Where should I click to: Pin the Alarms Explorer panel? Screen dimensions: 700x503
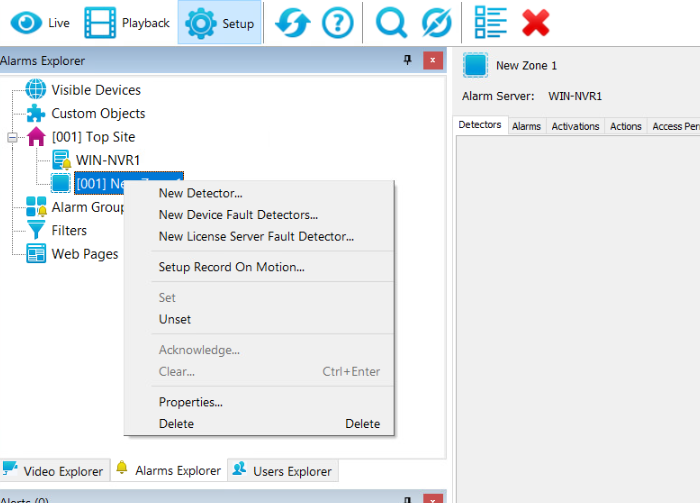coord(407,60)
